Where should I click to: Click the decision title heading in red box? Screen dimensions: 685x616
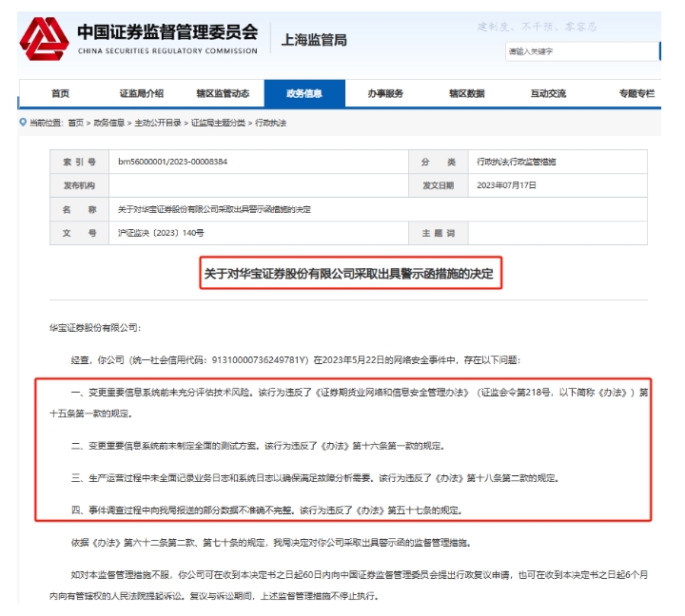click(349, 275)
